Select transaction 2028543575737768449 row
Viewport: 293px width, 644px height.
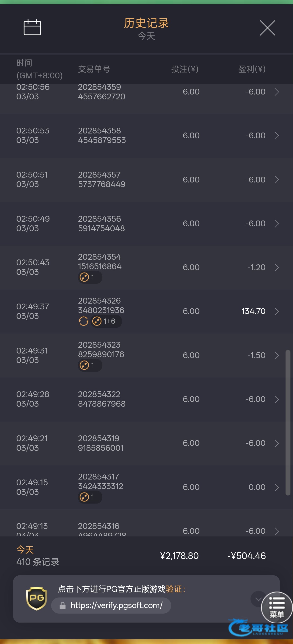click(101, 179)
